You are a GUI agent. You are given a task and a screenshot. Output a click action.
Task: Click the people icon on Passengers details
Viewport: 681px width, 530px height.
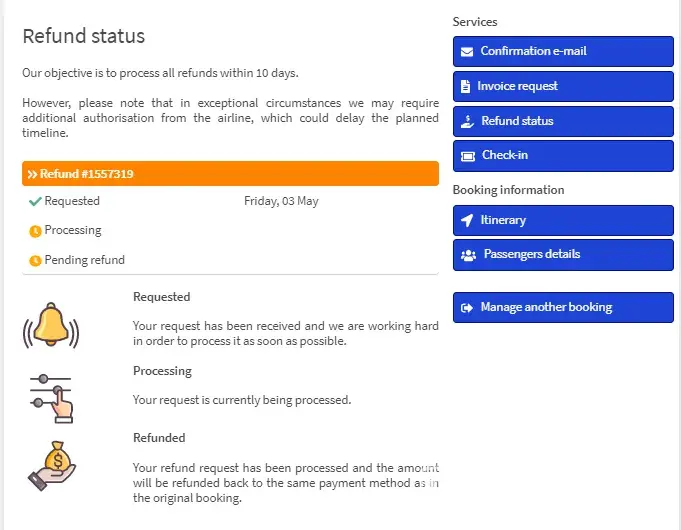[468, 255]
